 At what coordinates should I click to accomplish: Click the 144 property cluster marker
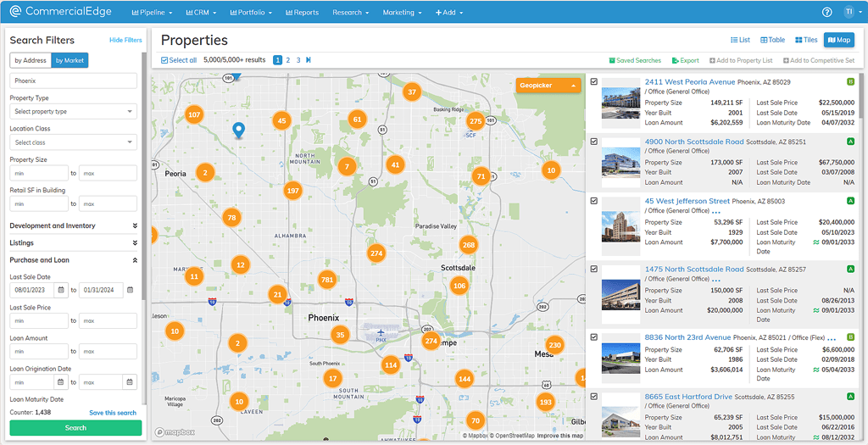tap(465, 379)
